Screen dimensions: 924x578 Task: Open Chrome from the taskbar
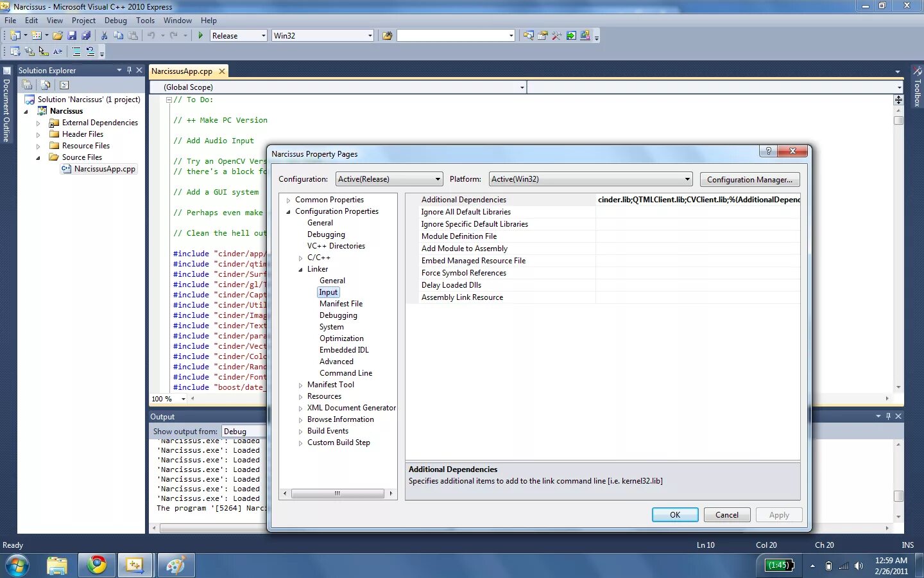coord(97,565)
